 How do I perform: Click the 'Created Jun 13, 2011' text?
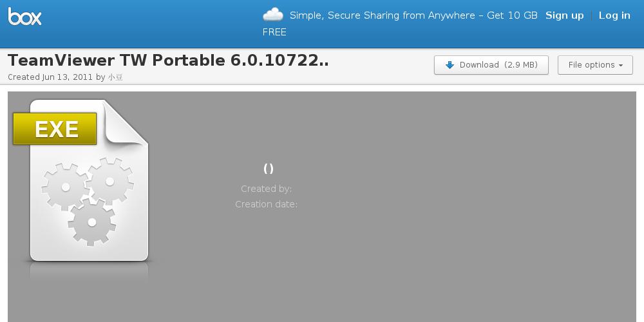50,77
